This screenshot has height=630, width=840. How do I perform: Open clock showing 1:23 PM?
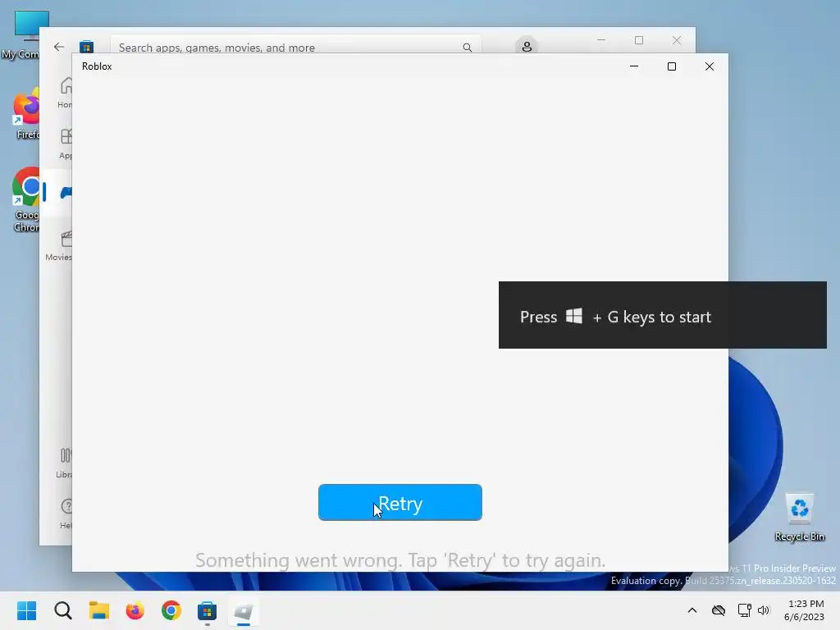coord(804,610)
